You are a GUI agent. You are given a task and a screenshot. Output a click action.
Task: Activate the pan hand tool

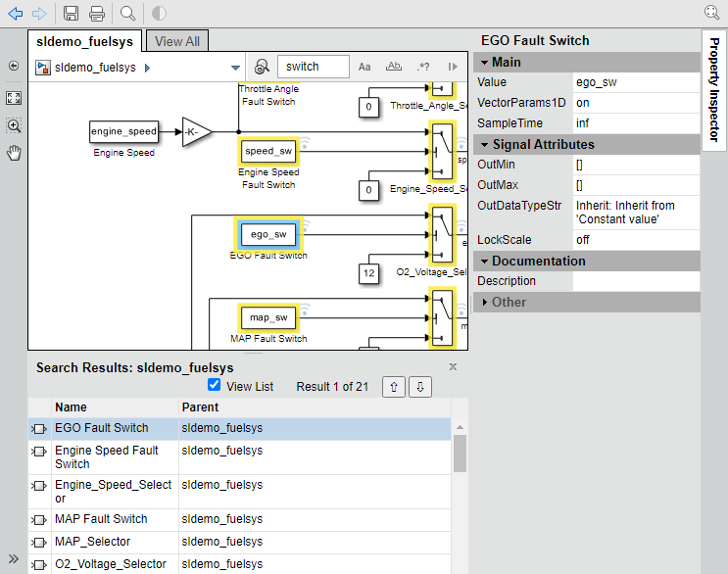click(14, 153)
